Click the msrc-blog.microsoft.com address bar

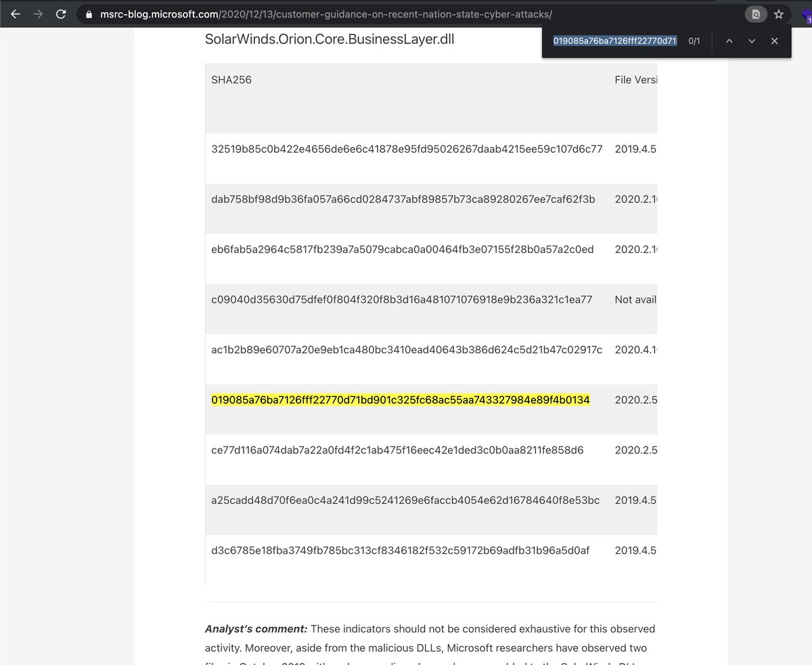[406, 14]
